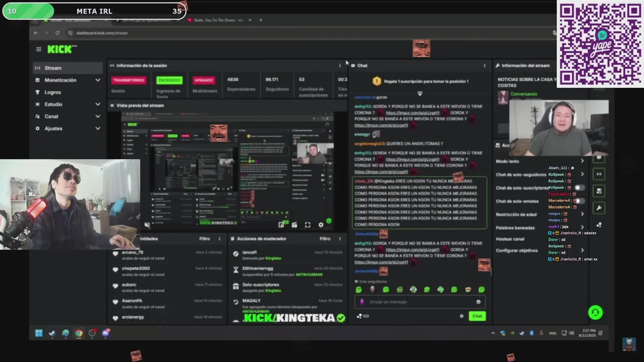Select Etthivernerngg suspension entry
644x362 pixels.
[287, 271]
